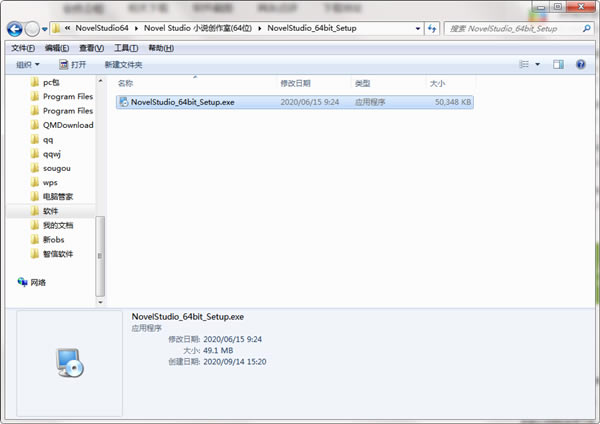Open the sougou folder
The width and height of the screenshot is (600, 424).
pos(57,168)
